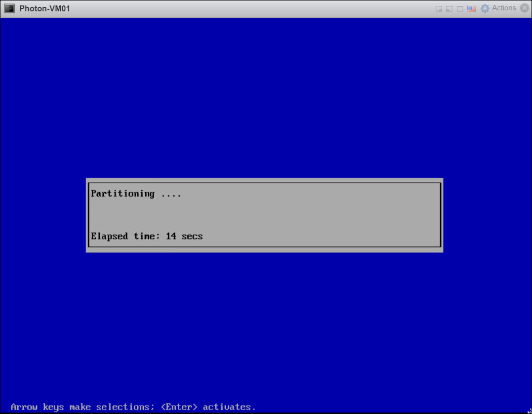Close the Photon-VM01 console window
Image resolution: width=532 pixels, height=414 pixels.
point(525,8)
